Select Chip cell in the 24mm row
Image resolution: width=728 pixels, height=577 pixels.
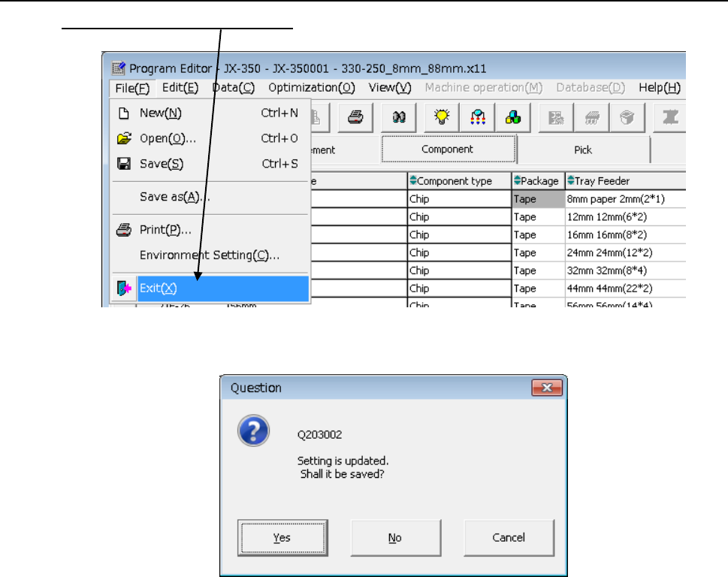459,252
